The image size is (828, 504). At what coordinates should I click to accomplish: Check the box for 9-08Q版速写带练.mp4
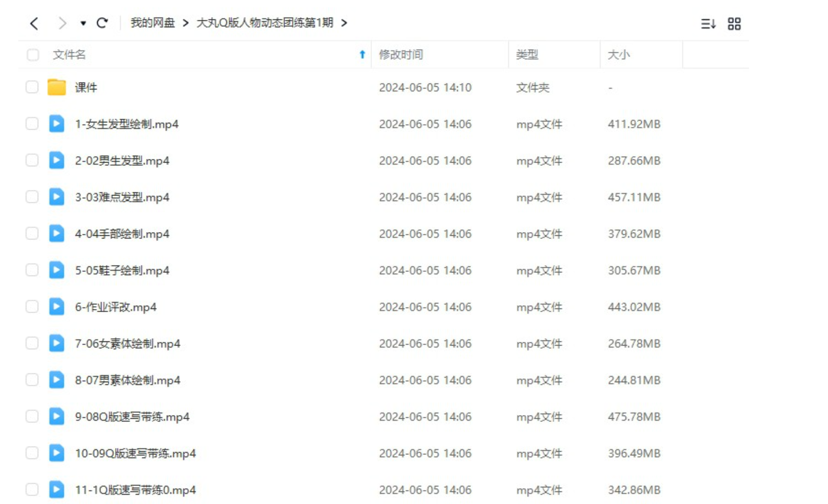point(32,416)
